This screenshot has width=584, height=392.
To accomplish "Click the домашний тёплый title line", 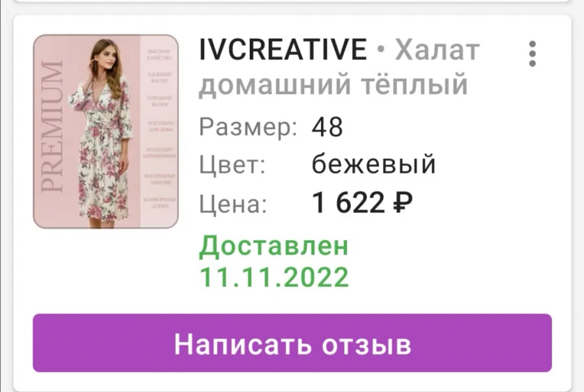I will [334, 84].
